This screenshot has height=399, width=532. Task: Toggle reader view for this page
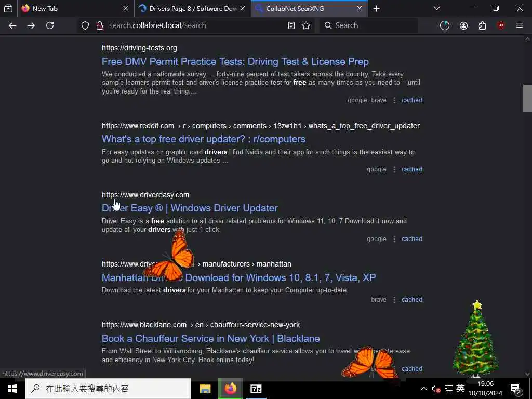coord(291,25)
